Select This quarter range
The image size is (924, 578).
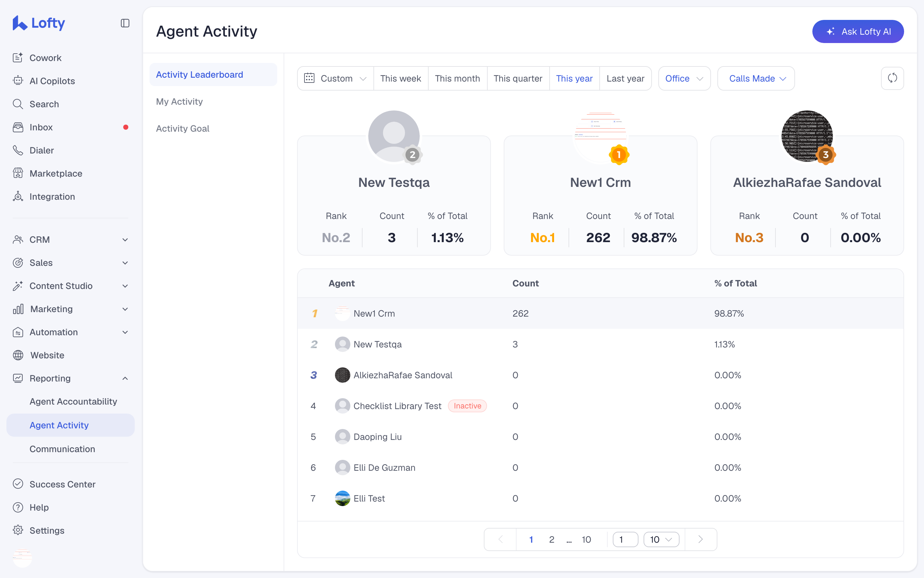[518, 78]
